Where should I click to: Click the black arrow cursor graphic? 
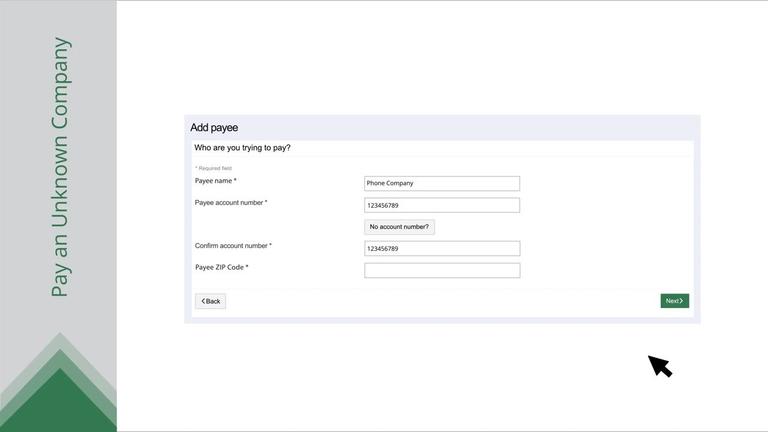[x=660, y=366]
